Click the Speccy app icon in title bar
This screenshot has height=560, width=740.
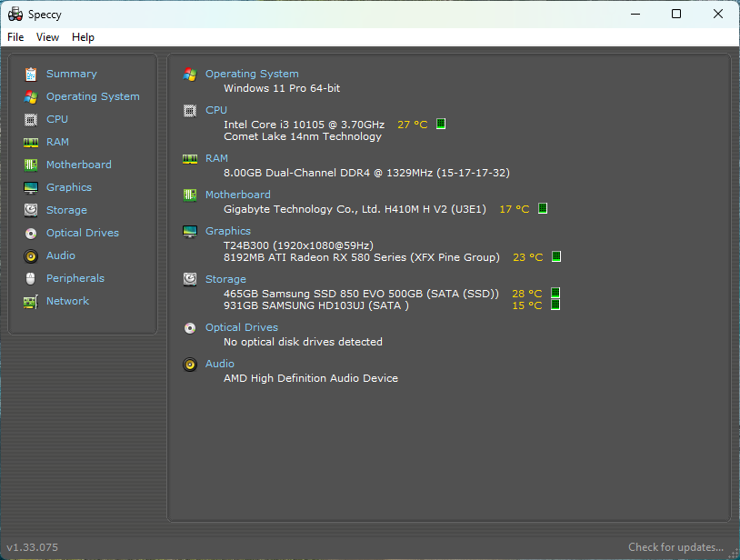pyautogui.click(x=15, y=15)
